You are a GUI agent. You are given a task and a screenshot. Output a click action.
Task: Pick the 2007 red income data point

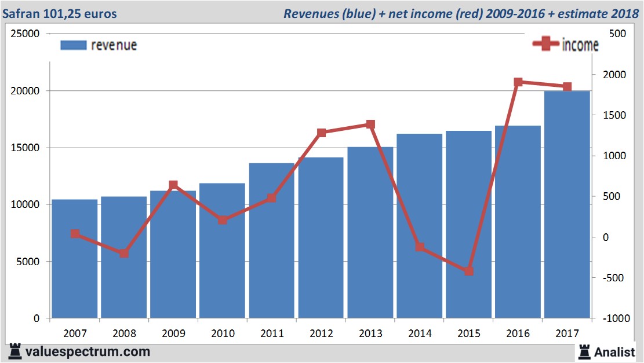click(x=75, y=234)
